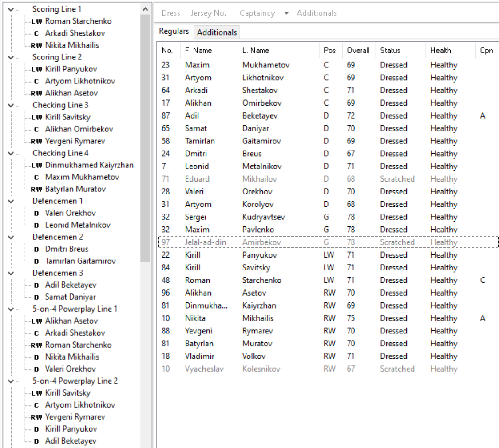The height and width of the screenshot is (448, 499).
Task: Collapse the Defencemen 2 node
Action: pos(11,237)
